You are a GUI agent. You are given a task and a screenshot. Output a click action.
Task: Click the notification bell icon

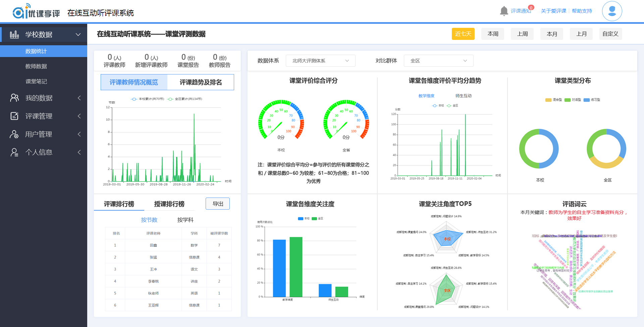coord(504,11)
